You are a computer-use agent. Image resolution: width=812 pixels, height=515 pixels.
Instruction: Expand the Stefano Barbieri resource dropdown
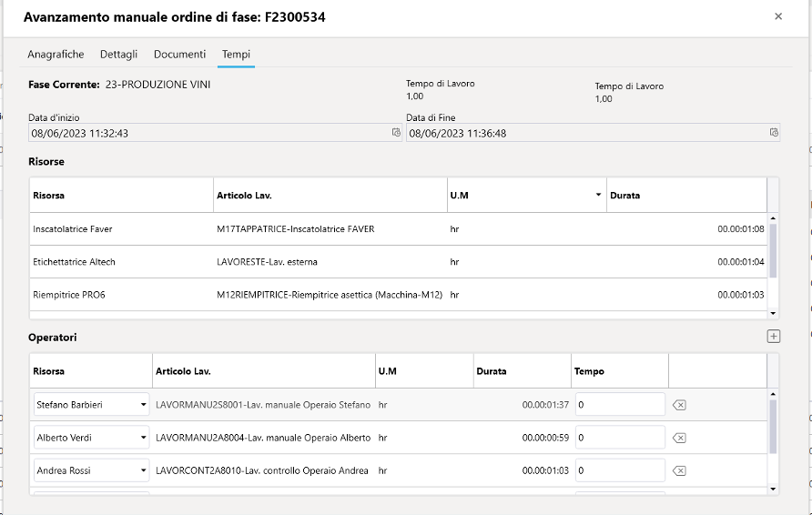point(143,405)
